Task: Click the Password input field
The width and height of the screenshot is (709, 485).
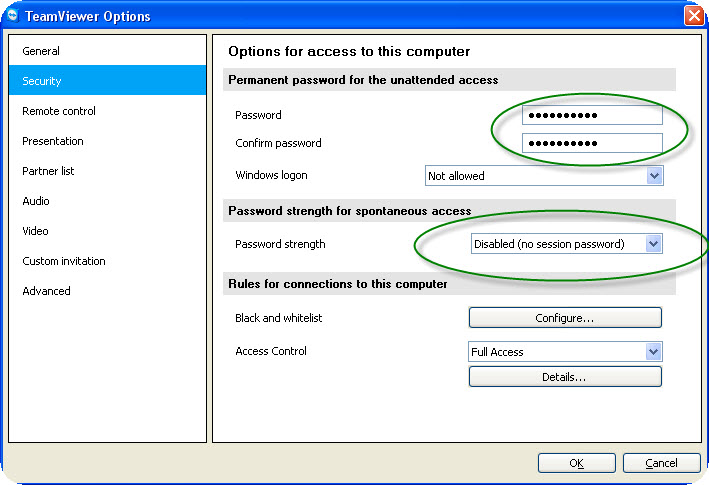Action: click(592, 115)
